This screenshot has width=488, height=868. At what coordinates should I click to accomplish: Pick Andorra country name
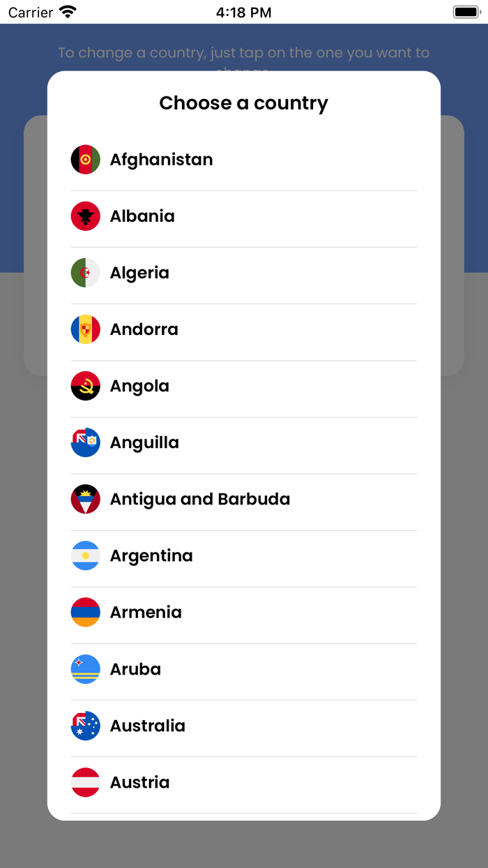pyautogui.click(x=144, y=329)
